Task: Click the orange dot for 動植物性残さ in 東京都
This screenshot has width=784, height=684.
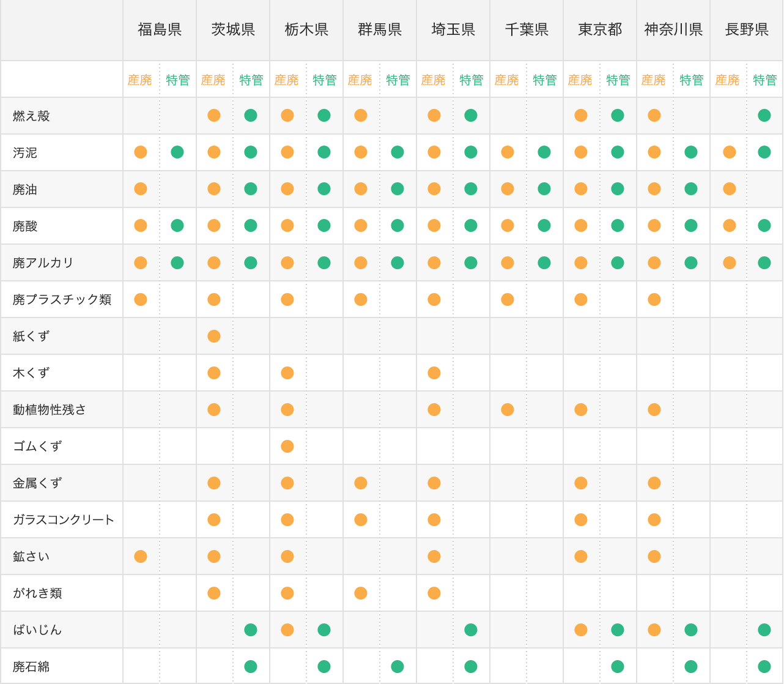Action: pyautogui.click(x=581, y=409)
